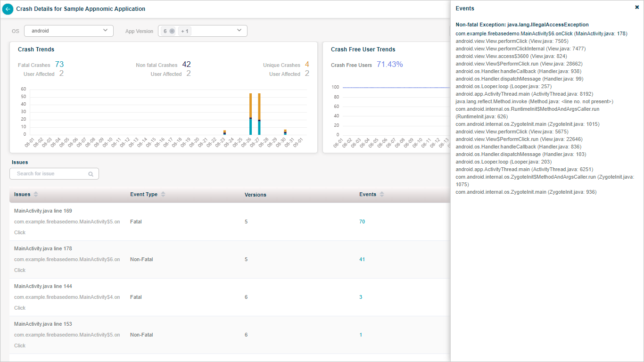Click Non fatal Crashes count 42

[186, 65]
